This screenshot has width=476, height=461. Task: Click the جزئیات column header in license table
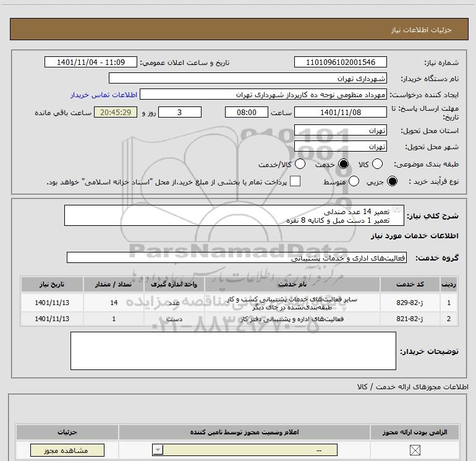[x=67, y=432]
